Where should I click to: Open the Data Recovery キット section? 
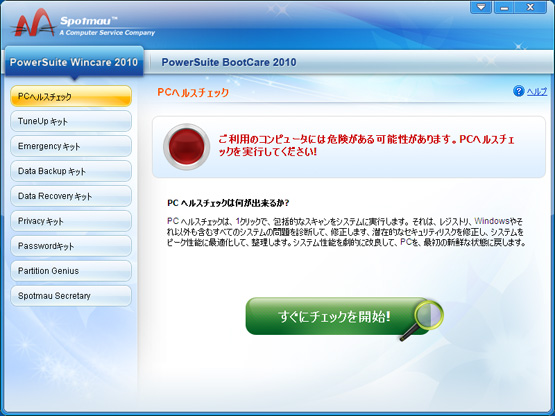coord(71,196)
